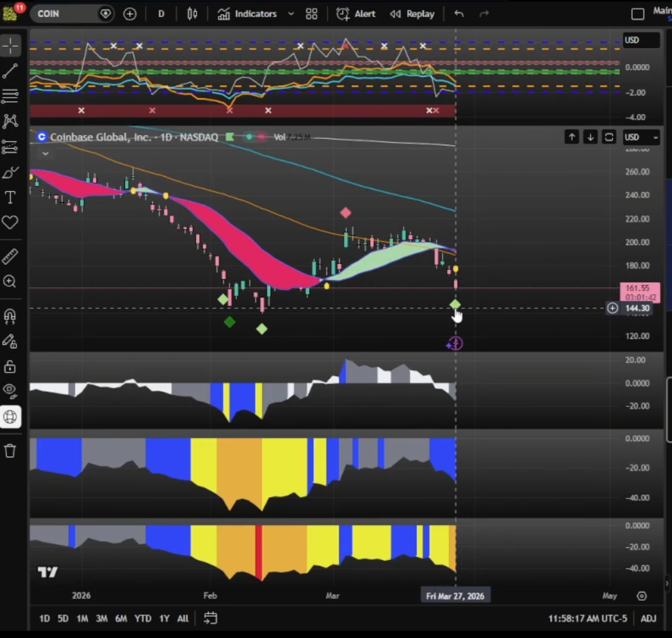Select the 5D time range

click(x=63, y=619)
